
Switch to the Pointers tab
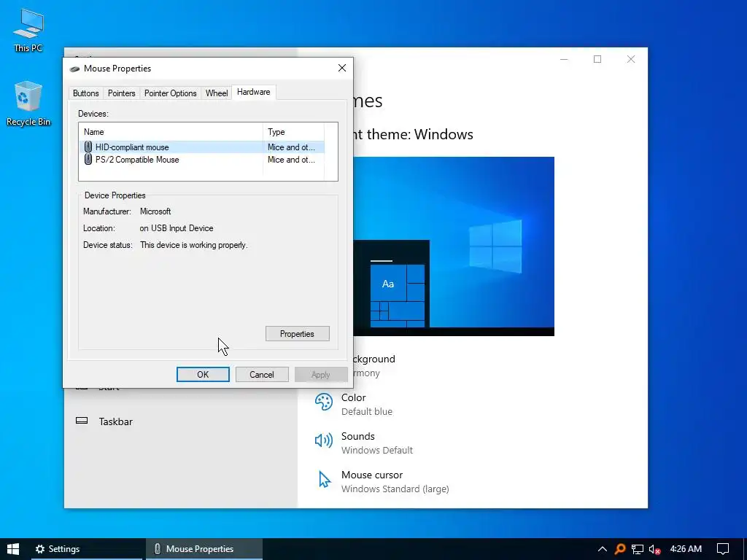coord(122,93)
